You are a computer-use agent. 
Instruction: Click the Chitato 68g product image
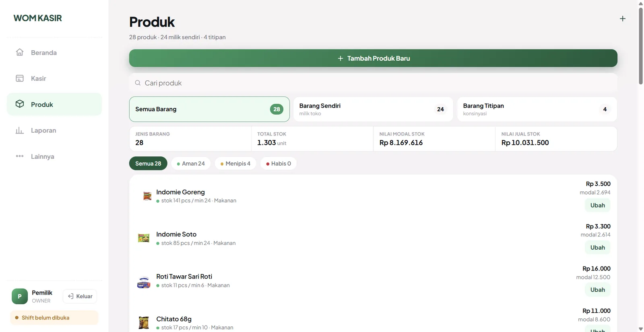[144, 323]
